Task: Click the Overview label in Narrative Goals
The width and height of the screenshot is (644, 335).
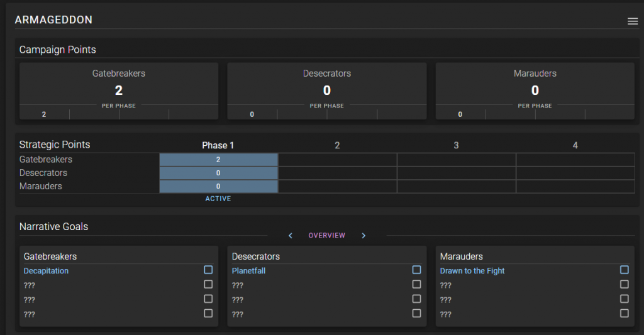Action: 326,236
